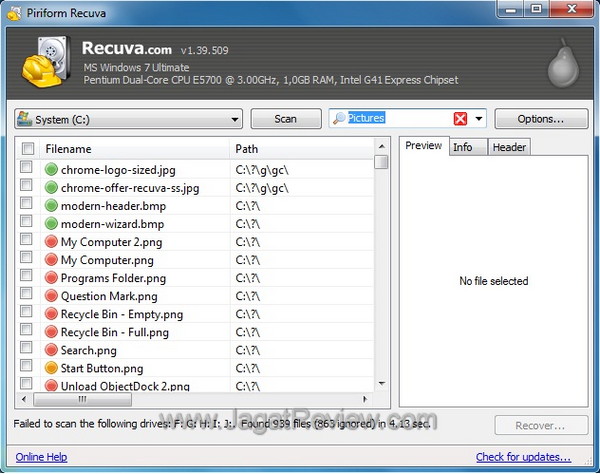Check the Programs Folder.png checkbox
This screenshot has width=600, height=474.
tap(26, 275)
